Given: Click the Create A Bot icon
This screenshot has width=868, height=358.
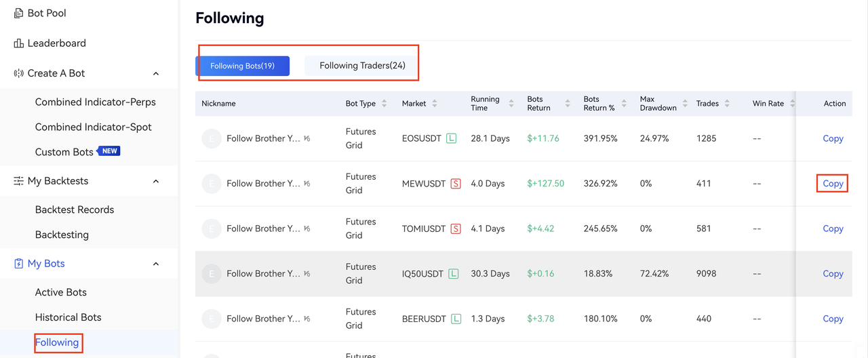Looking at the screenshot, I should [18, 73].
